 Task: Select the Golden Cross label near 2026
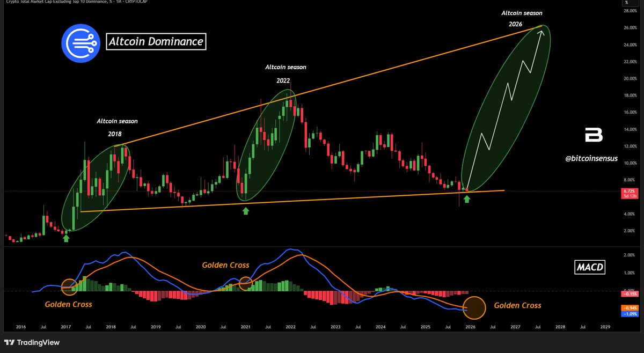517,305
